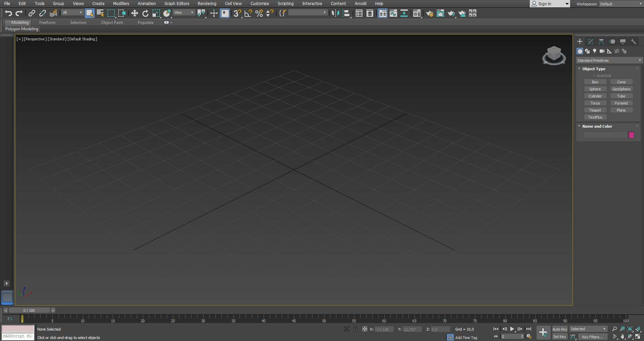The image size is (644, 341).
Task: Switch to Lights category in Create panel
Action: tap(595, 51)
